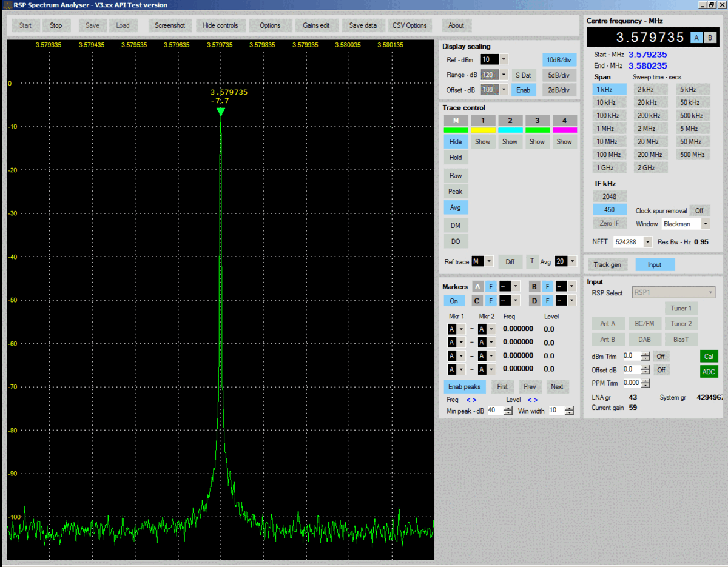Toggle markers On button
The height and width of the screenshot is (567, 728).
tap(454, 301)
